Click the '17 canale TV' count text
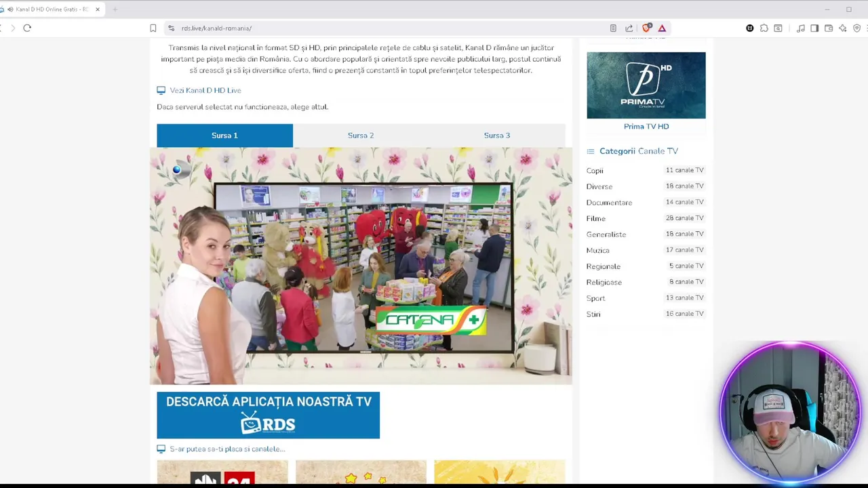 [x=685, y=249]
